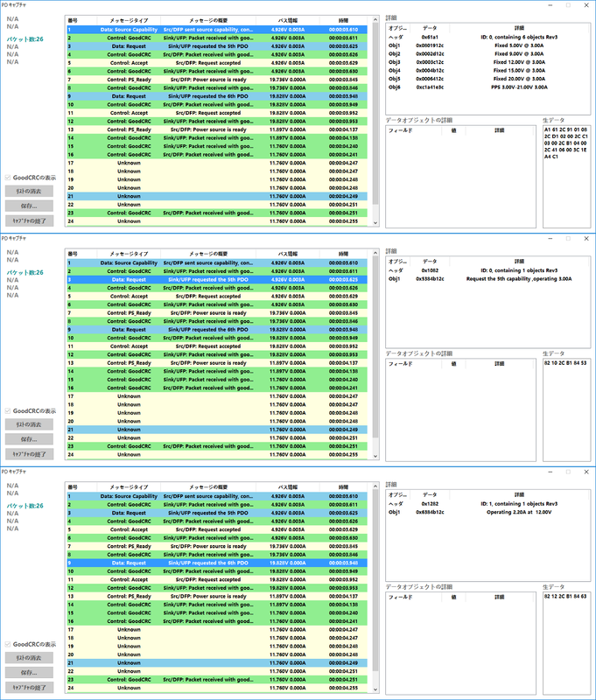596x700 pixels.
Task: Click Obj2 Fixed 9.00V @ 3.00A entry
Action: tap(487, 53)
